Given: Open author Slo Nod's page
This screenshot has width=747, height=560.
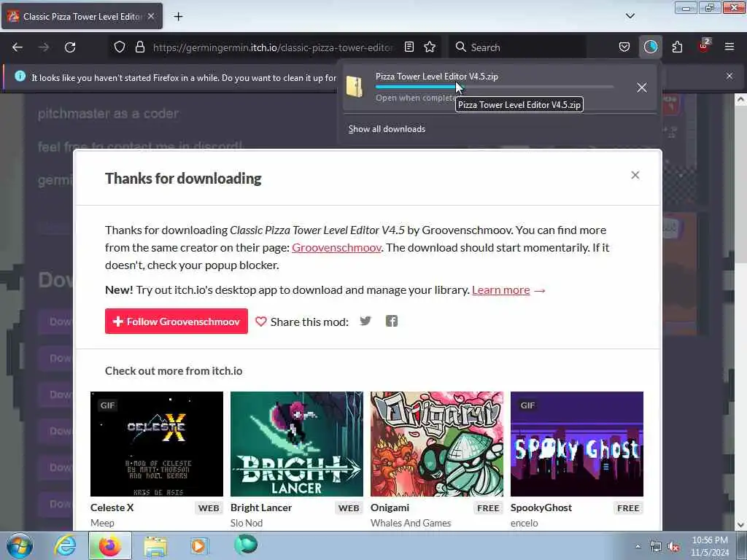Looking at the screenshot, I should 247,523.
